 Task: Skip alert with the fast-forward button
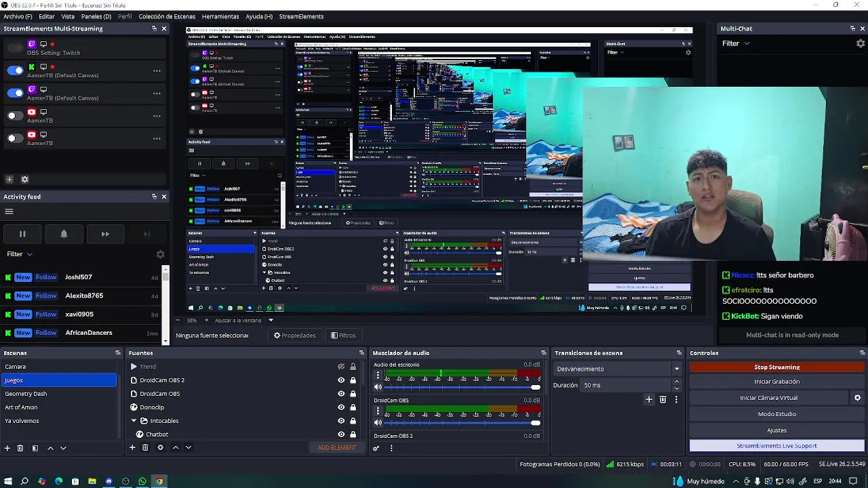click(x=105, y=234)
